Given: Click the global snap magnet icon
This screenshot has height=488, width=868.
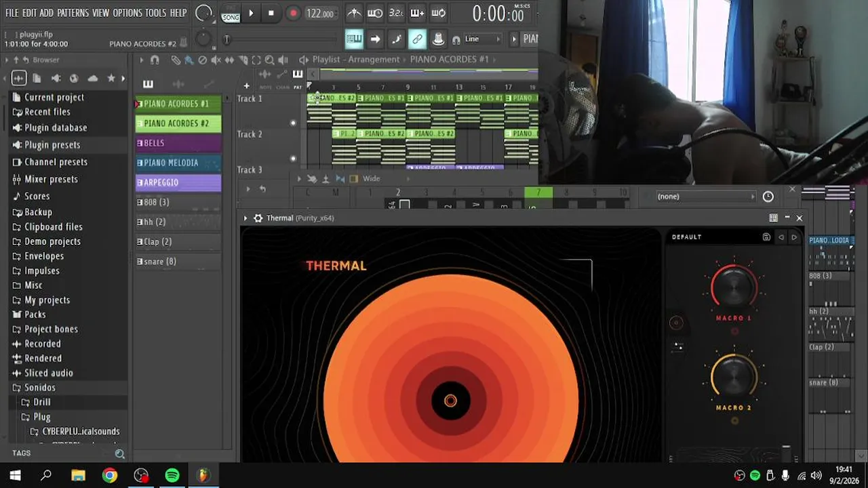Looking at the screenshot, I should [456, 39].
